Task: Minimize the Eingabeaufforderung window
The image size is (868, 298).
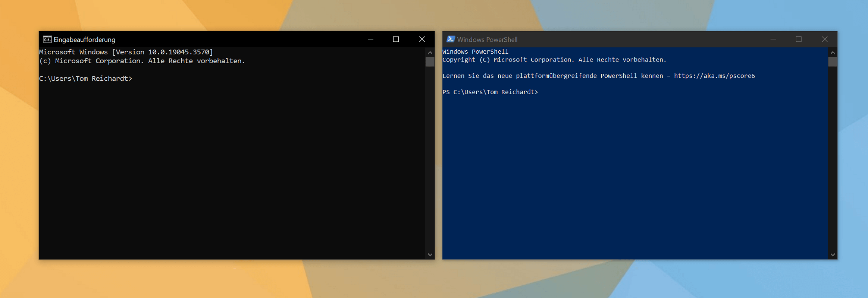Action: click(x=370, y=39)
